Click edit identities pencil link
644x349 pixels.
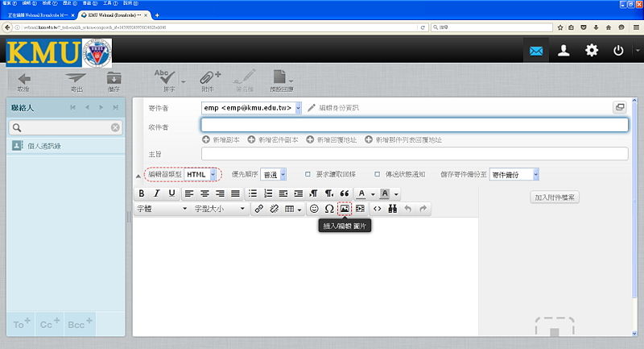333,108
